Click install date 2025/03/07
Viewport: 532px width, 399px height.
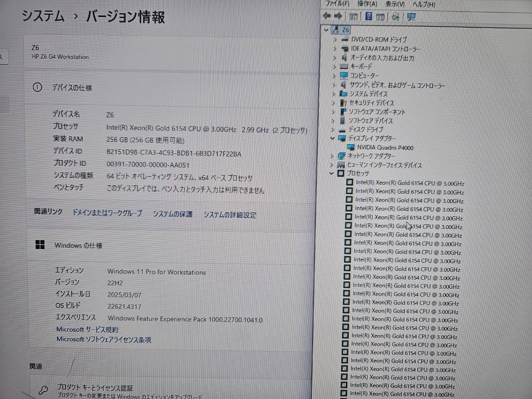[124, 295]
